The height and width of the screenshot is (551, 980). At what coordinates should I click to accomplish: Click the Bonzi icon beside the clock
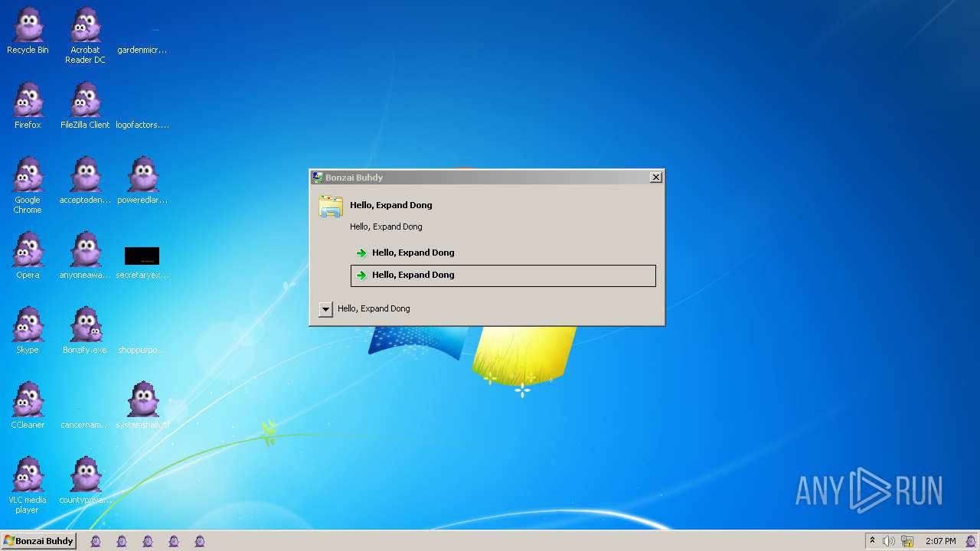[x=971, y=541]
